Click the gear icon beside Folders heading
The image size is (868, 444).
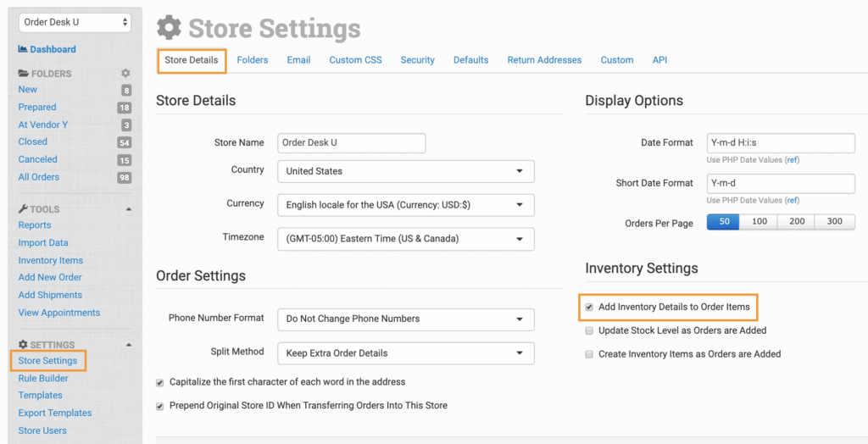coord(125,74)
